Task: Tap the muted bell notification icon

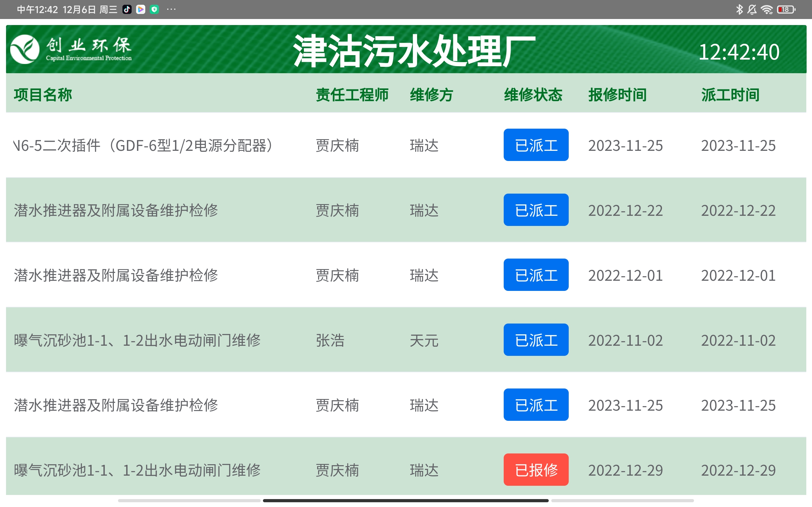Action: 752,10
